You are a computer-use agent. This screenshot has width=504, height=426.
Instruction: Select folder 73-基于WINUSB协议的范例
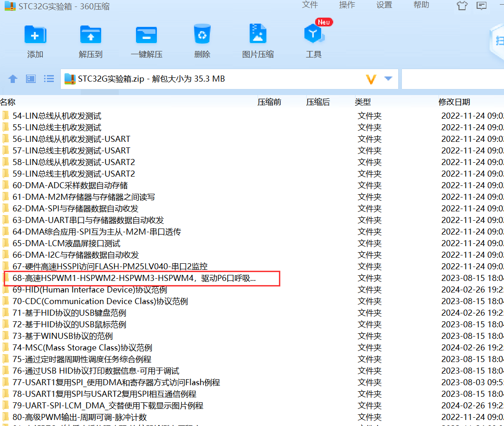62,336
